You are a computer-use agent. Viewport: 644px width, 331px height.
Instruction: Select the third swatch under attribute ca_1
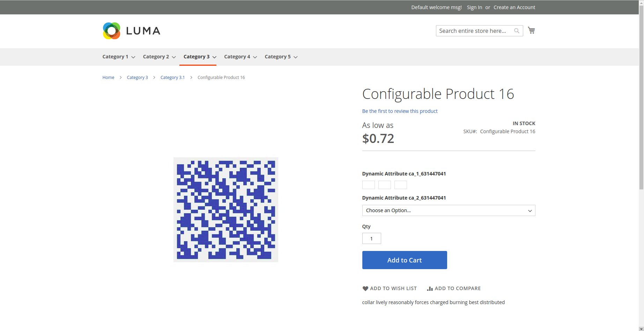point(400,185)
